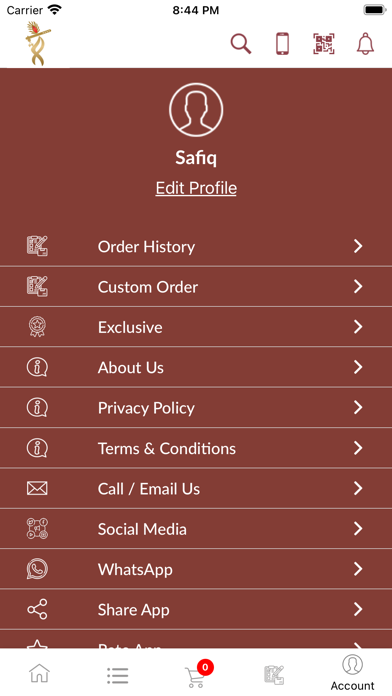The width and height of the screenshot is (392, 696).
Task: Select the Privacy Policy menu entry
Action: (196, 408)
